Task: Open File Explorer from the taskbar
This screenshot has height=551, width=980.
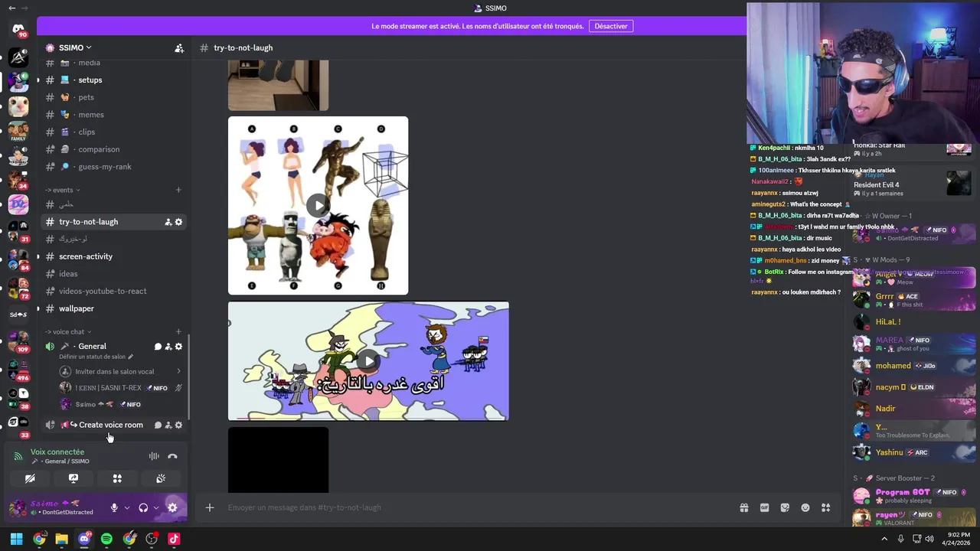Action: click(61, 539)
